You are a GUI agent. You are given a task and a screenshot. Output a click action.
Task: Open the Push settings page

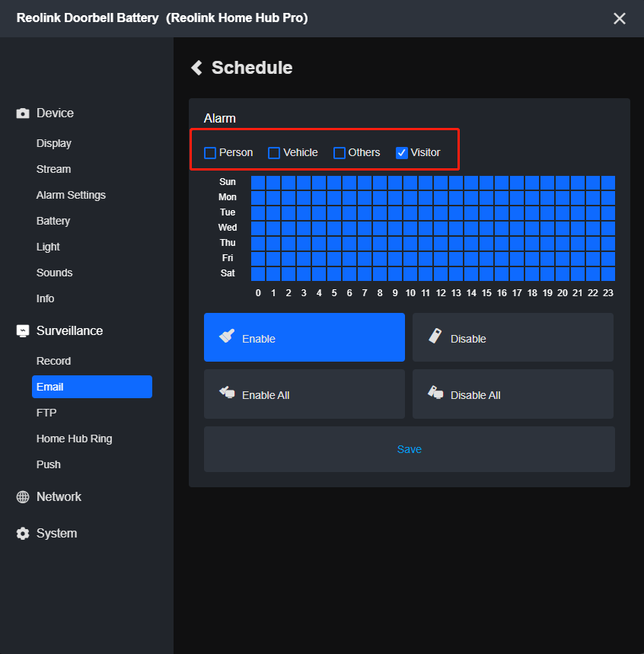[x=49, y=464]
